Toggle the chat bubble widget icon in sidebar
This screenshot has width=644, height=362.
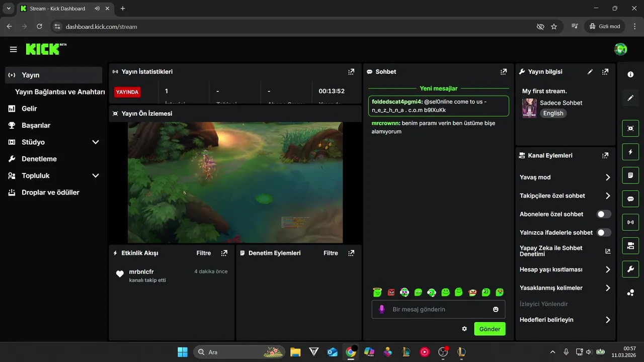click(630, 199)
